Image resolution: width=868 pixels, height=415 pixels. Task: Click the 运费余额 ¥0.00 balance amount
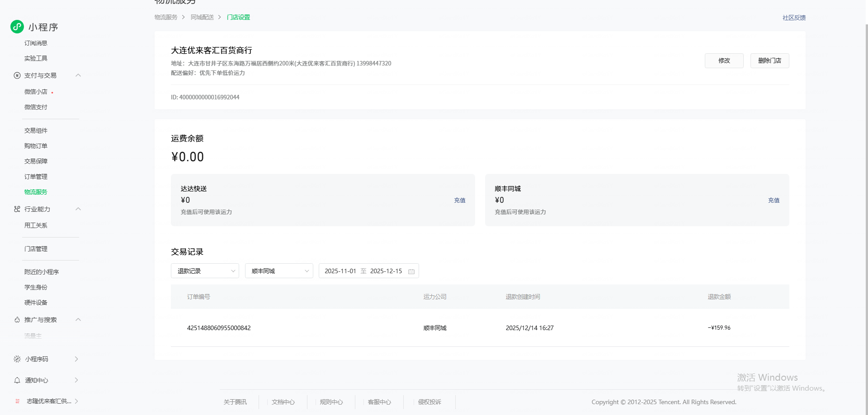[x=188, y=157]
